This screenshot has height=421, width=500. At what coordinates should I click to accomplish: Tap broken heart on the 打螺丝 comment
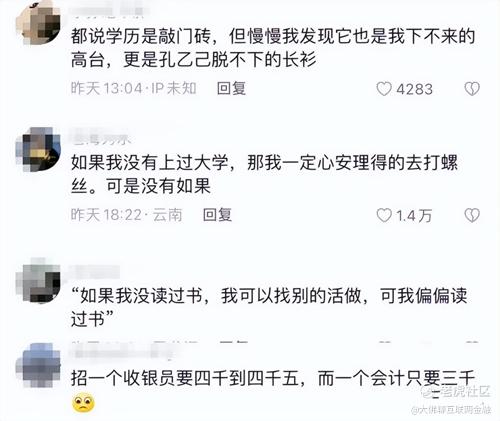pos(472,215)
